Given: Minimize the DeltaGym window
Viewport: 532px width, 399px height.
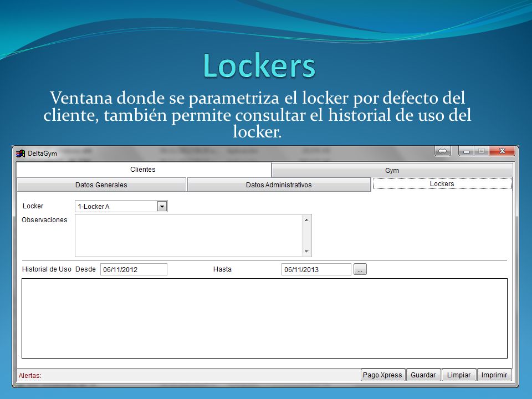Looking at the screenshot, I should click(467, 151).
